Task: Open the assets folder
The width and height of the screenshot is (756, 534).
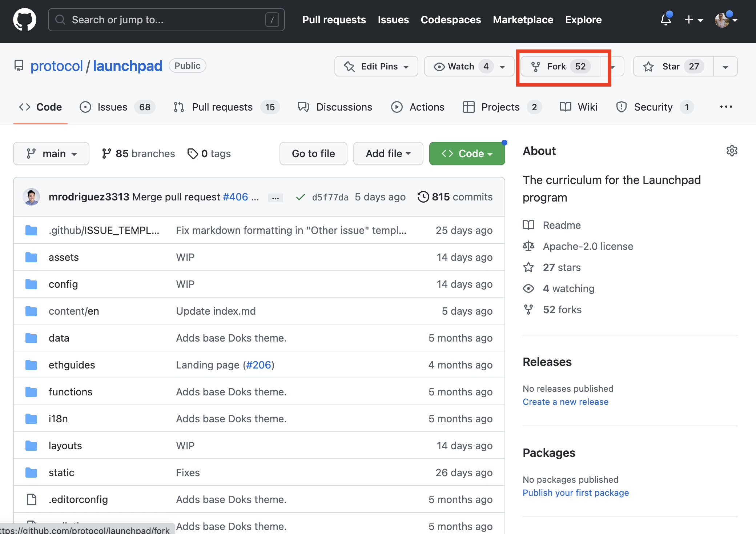Action: coord(64,257)
